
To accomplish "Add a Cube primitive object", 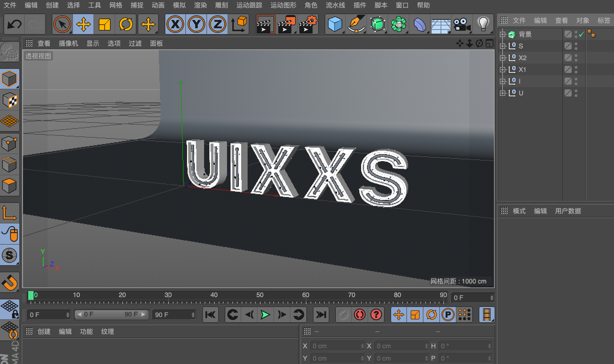I will (335, 24).
